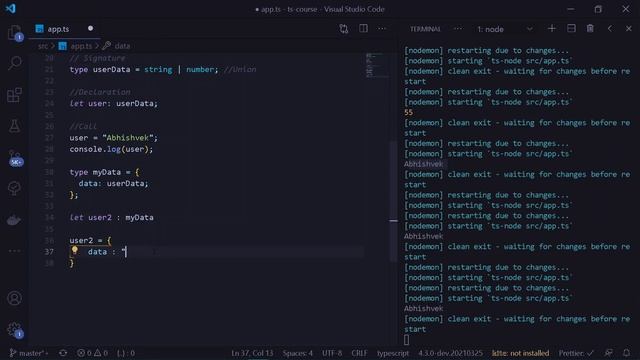The image size is (640, 360).
Task: Open the Search view in activity bar
Action: pos(14,63)
